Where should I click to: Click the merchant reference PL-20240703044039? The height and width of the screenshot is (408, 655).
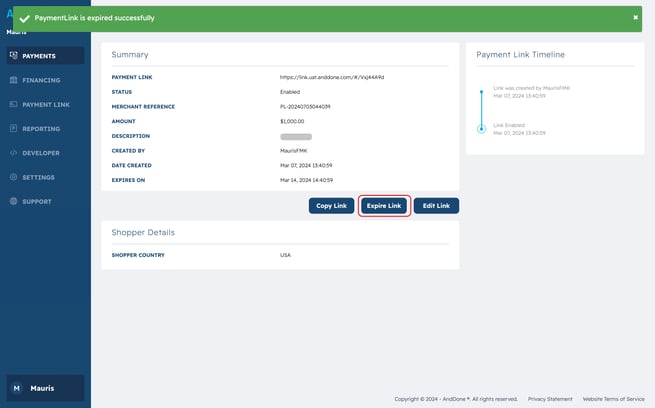[x=305, y=106]
